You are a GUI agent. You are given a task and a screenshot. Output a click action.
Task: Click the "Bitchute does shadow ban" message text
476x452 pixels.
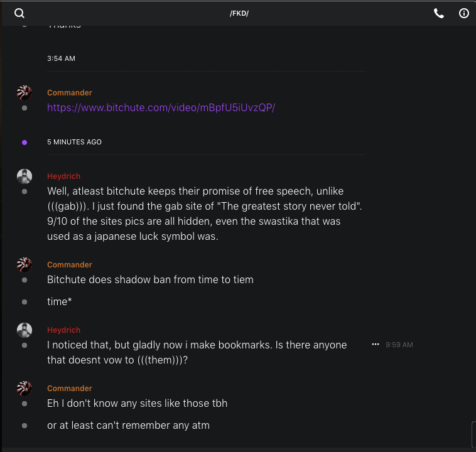click(150, 279)
